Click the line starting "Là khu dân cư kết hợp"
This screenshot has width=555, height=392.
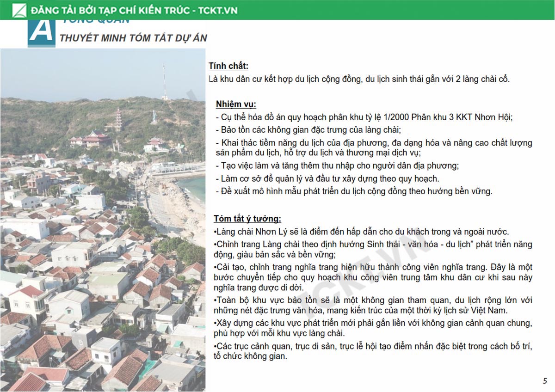[359, 79]
